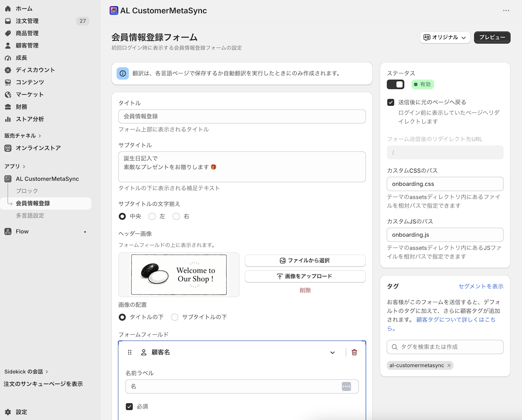Viewport: 522px width, 420px height.
Task: Click the 削除 image delete link
Action: [x=305, y=290]
